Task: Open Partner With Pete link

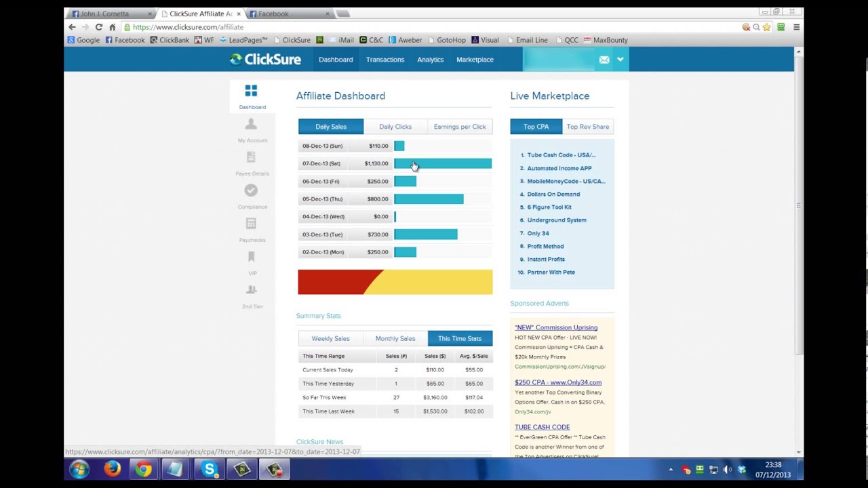Action: pyautogui.click(x=551, y=272)
